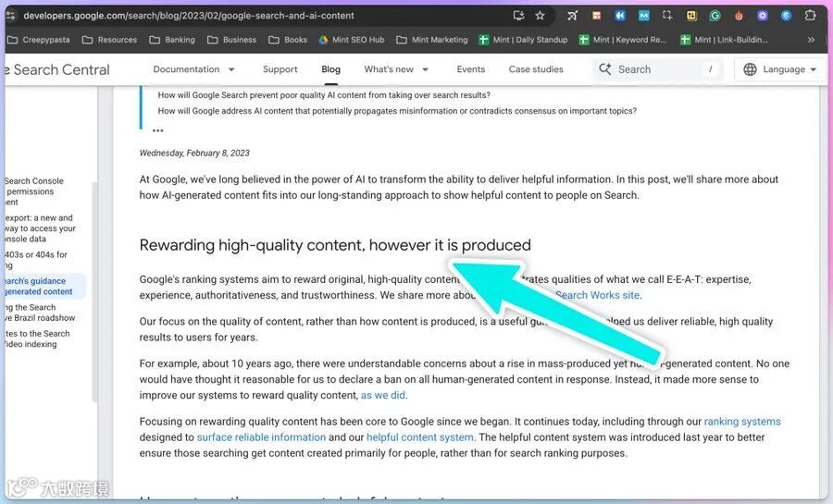Open the Creepypasta bookmark folder
Screen dimensions: 833x504
[x=39, y=40]
